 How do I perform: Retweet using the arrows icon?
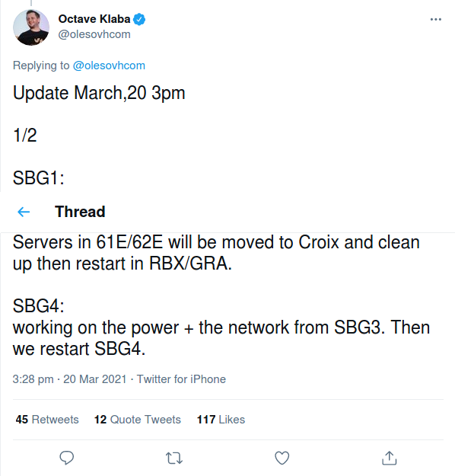pos(174,458)
